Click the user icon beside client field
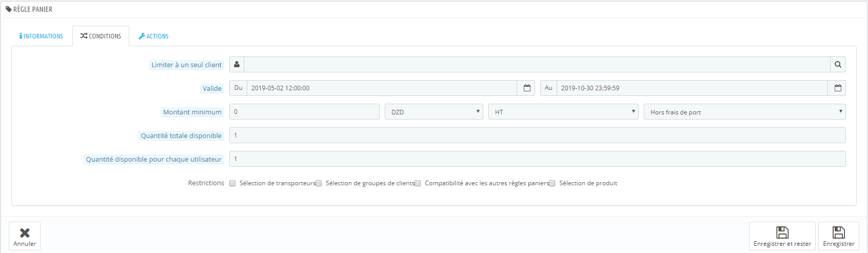The height and width of the screenshot is (253, 868). tap(236, 65)
